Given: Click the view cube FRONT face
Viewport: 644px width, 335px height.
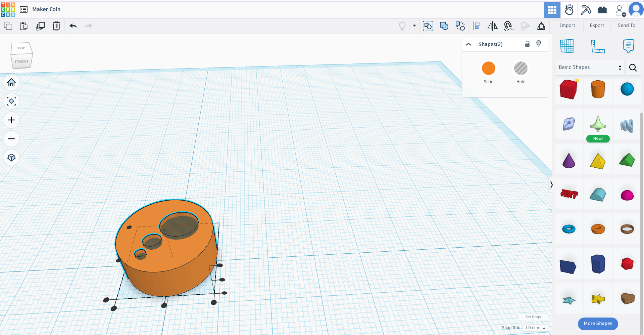Looking at the screenshot, I should [x=22, y=61].
